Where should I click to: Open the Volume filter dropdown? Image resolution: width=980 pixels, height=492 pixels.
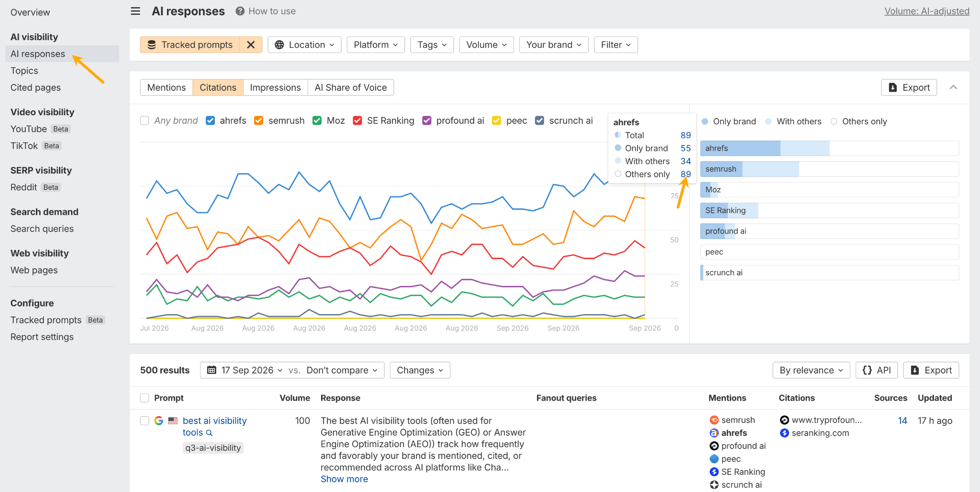pyautogui.click(x=486, y=44)
